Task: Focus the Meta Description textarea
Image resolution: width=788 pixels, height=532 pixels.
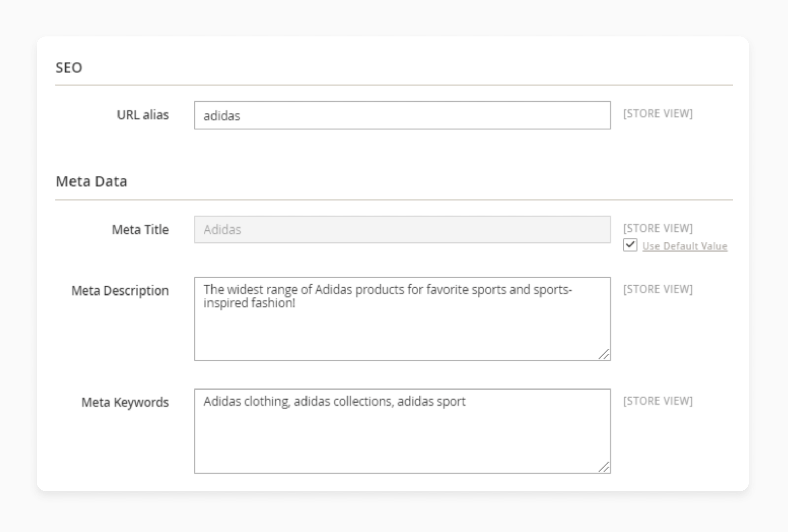Action: pyautogui.click(x=402, y=319)
